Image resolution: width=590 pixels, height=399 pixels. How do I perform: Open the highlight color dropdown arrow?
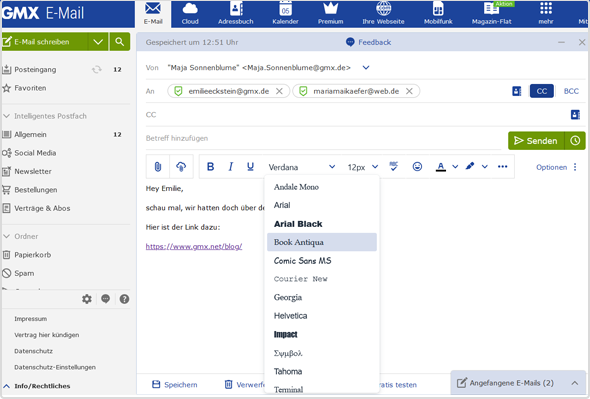pos(485,166)
